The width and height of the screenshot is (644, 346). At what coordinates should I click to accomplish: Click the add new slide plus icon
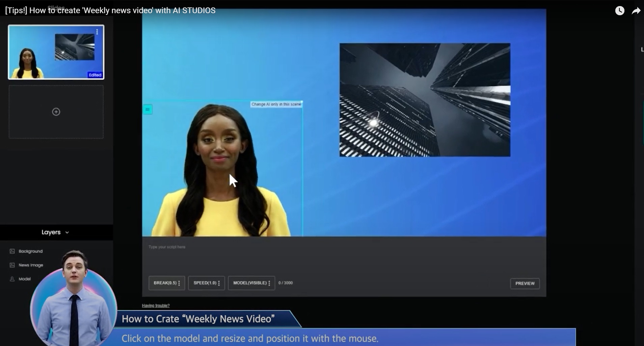[x=56, y=112]
